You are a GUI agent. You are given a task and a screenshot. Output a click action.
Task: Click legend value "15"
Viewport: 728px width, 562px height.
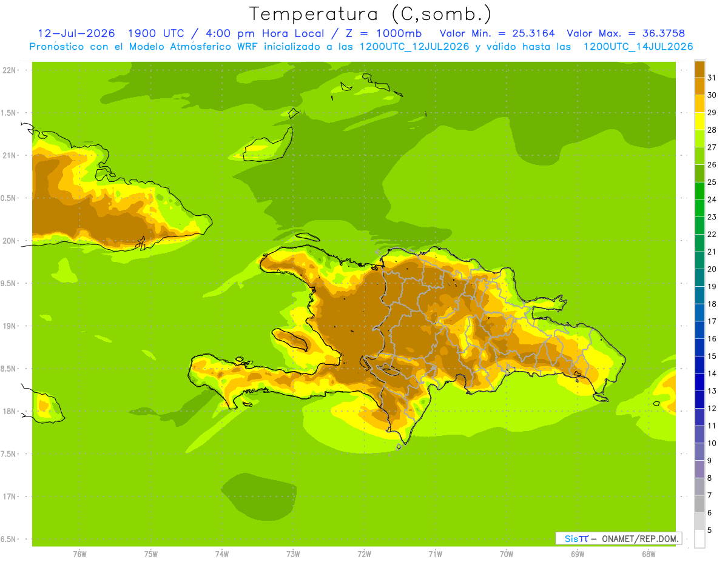coord(712,356)
